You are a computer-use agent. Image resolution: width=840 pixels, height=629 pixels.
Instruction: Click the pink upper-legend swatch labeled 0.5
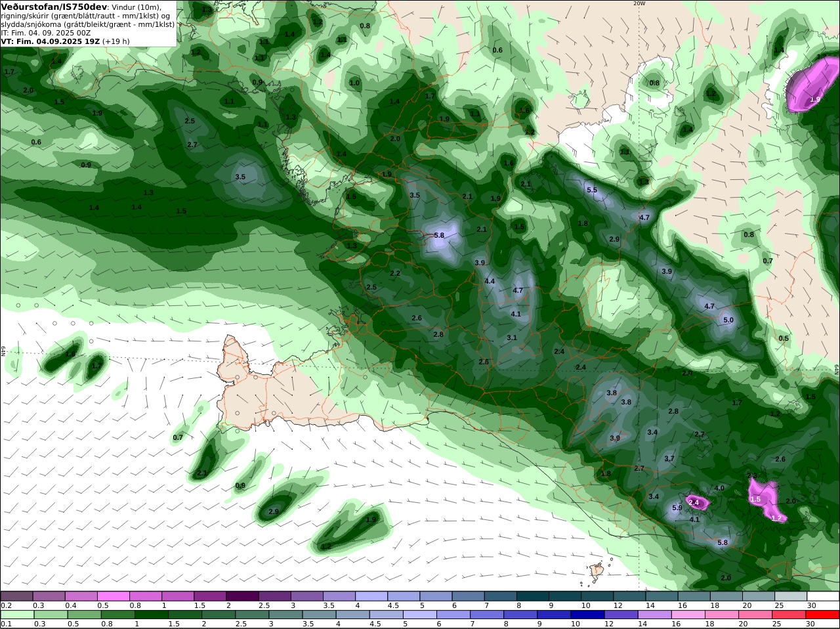(114, 596)
